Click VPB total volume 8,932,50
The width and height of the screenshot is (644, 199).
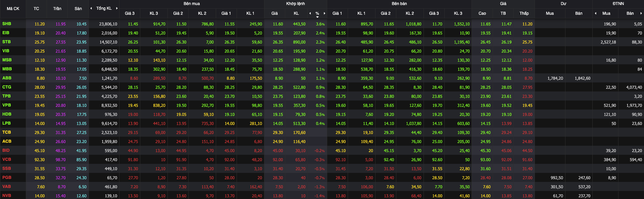(x=109, y=106)
